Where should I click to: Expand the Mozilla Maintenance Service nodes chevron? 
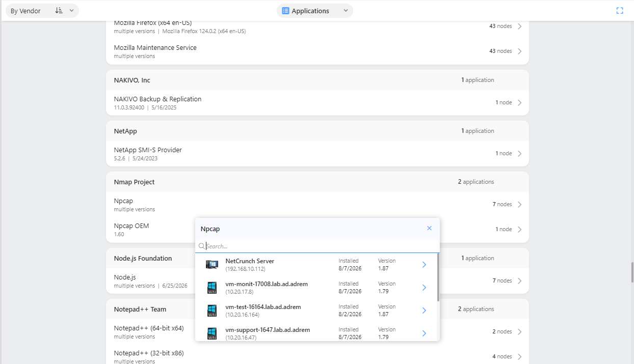(x=519, y=51)
